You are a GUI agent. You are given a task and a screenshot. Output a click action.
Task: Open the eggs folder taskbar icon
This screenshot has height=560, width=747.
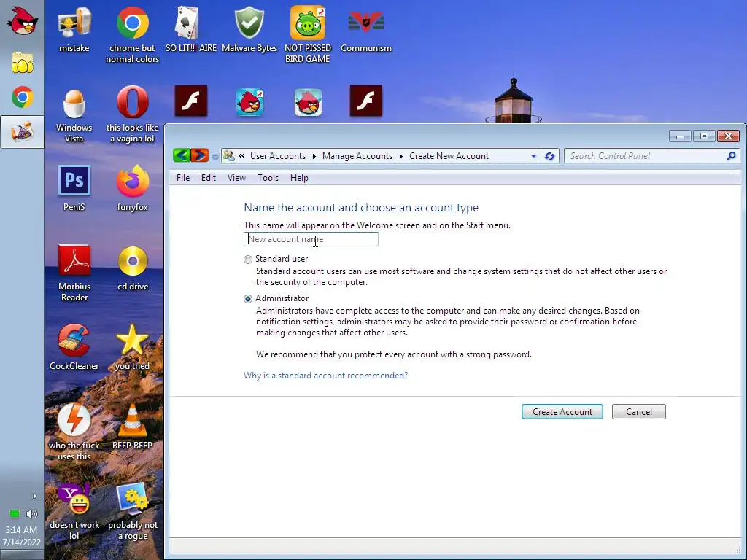tap(23, 63)
